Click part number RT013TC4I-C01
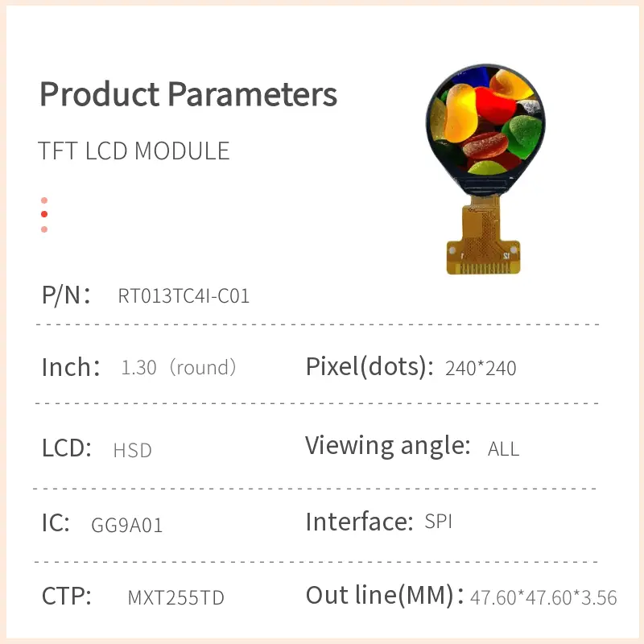 [x=184, y=296]
